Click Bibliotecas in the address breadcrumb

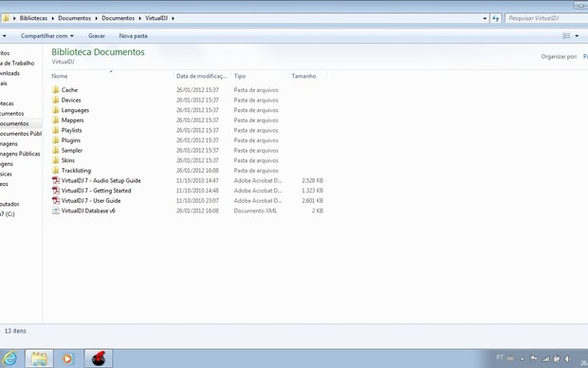point(33,18)
